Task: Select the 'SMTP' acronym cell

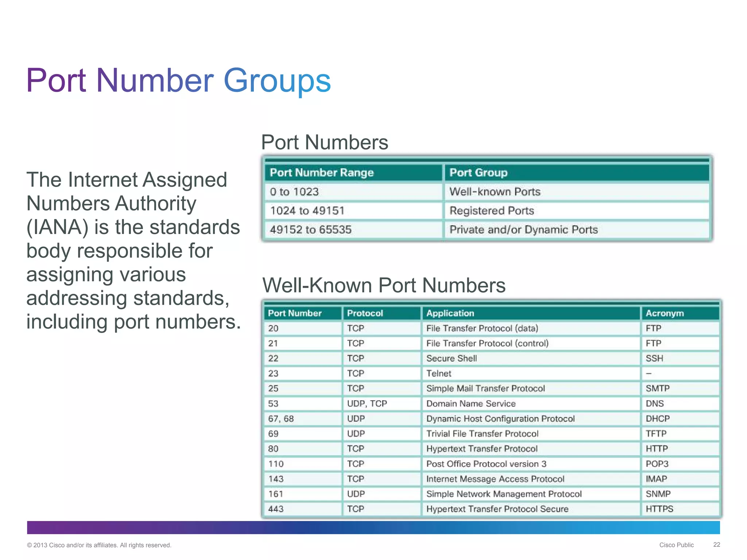Action: 680,389
